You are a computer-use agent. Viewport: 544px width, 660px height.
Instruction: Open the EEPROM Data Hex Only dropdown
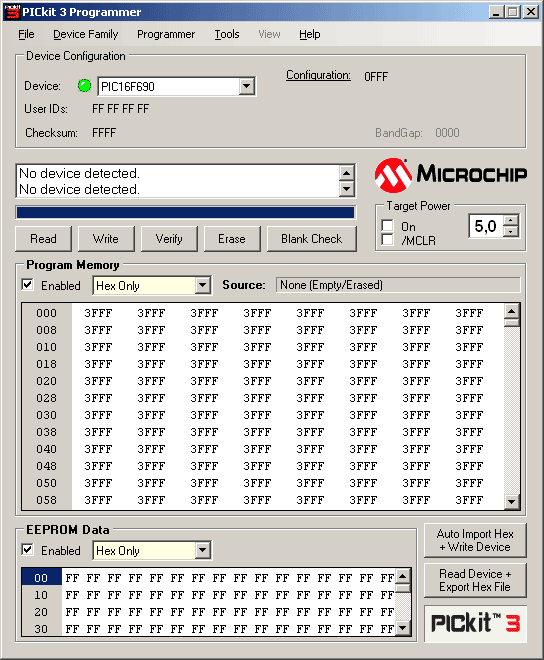(x=203, y=550)
